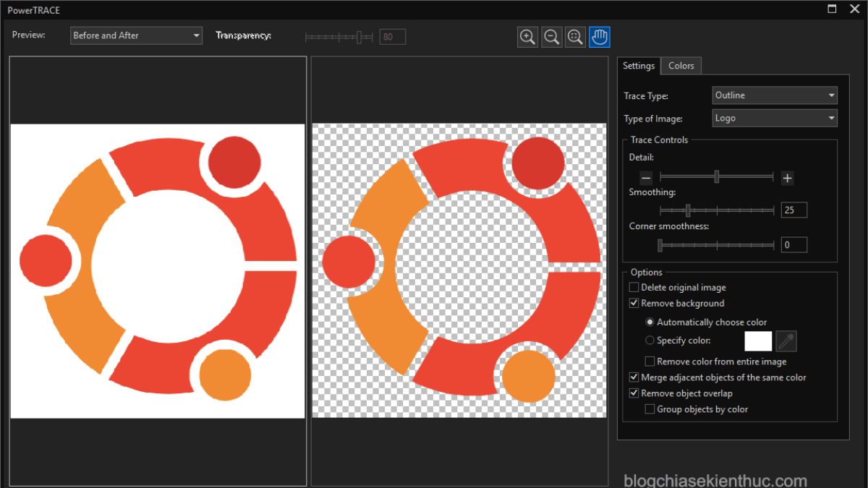Toggle Merge adjacent objects of same color

click(x=634, y=377)
